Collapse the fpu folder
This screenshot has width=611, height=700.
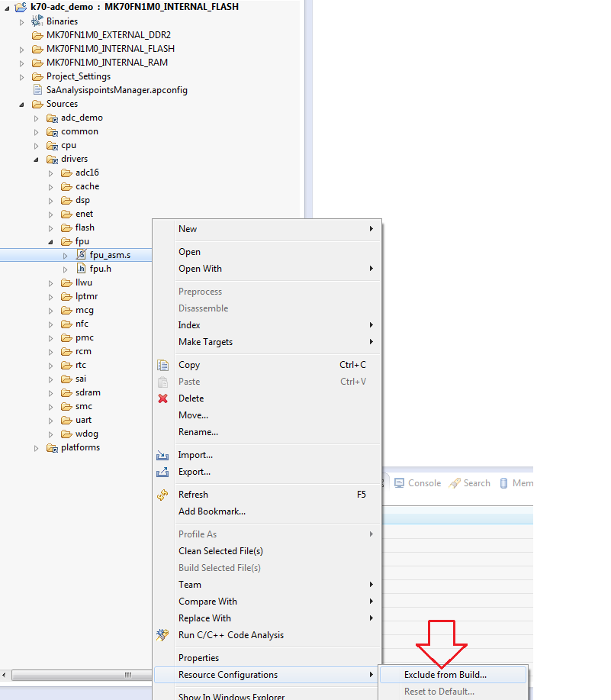[50, 242]
